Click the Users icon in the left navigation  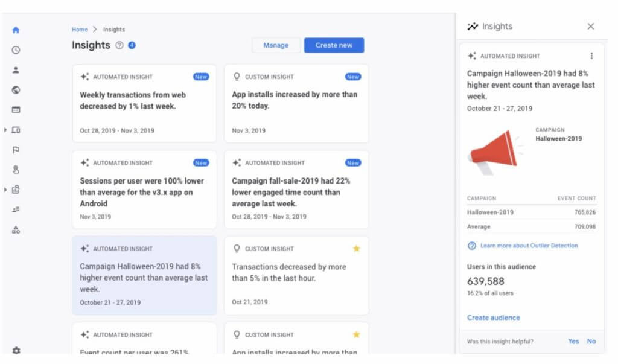coord(16,69)
